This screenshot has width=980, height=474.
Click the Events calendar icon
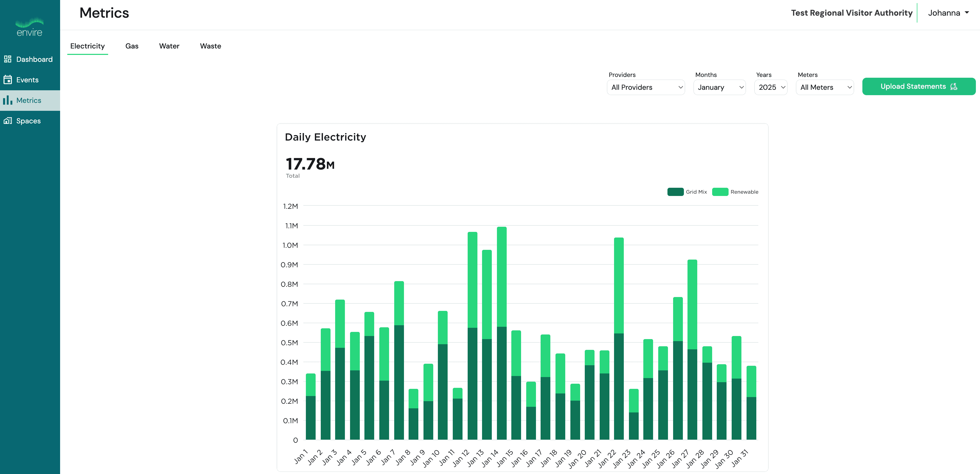pos(8,80)
